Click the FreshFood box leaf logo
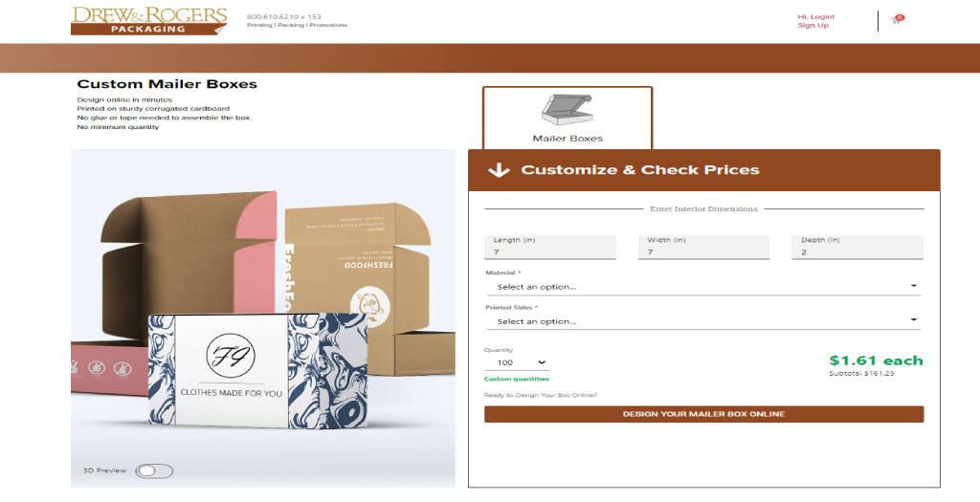This screenshot has width=980, height=502. tap(370, 307)
